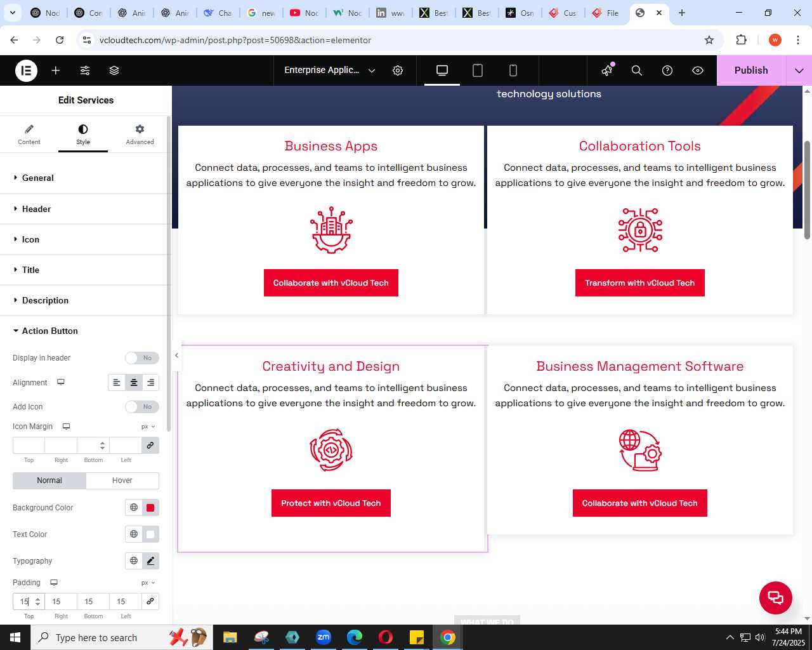
Task: Switch to the Style tab
Action: 83,134
